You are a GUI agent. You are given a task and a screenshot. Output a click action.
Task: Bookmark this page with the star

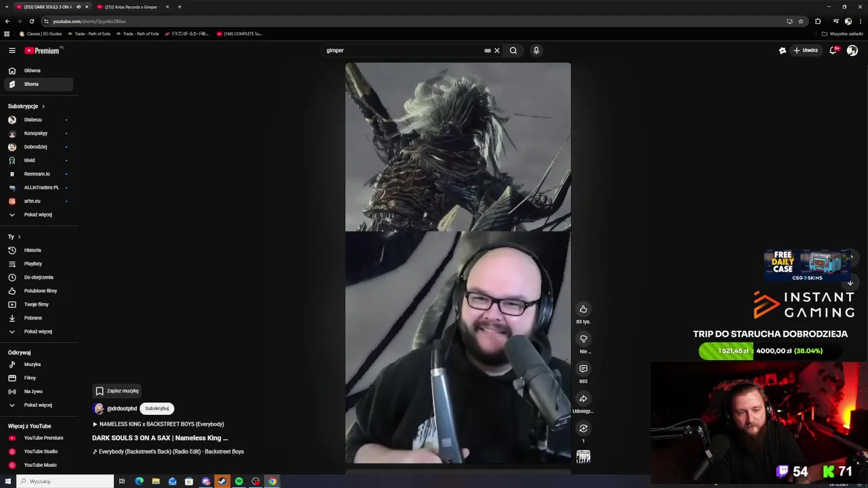point(801,21)
